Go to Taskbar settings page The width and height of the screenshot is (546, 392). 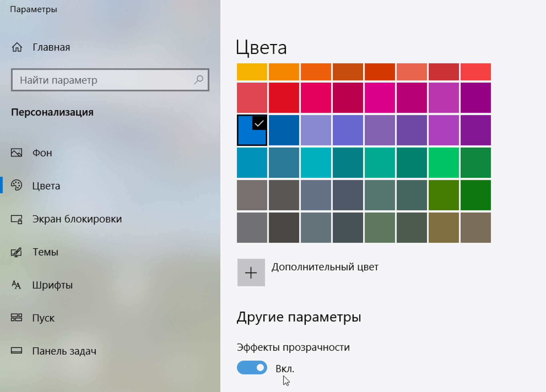[x=64, y=351]
